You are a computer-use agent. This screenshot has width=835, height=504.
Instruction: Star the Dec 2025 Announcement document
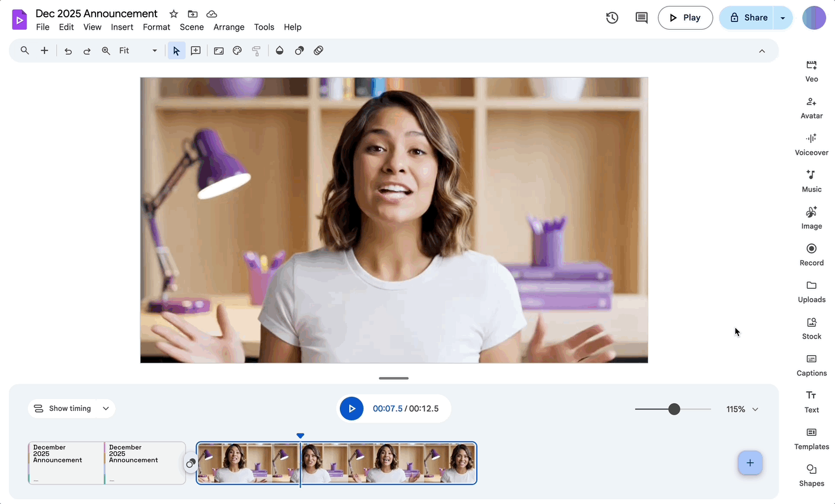[173, 14]
